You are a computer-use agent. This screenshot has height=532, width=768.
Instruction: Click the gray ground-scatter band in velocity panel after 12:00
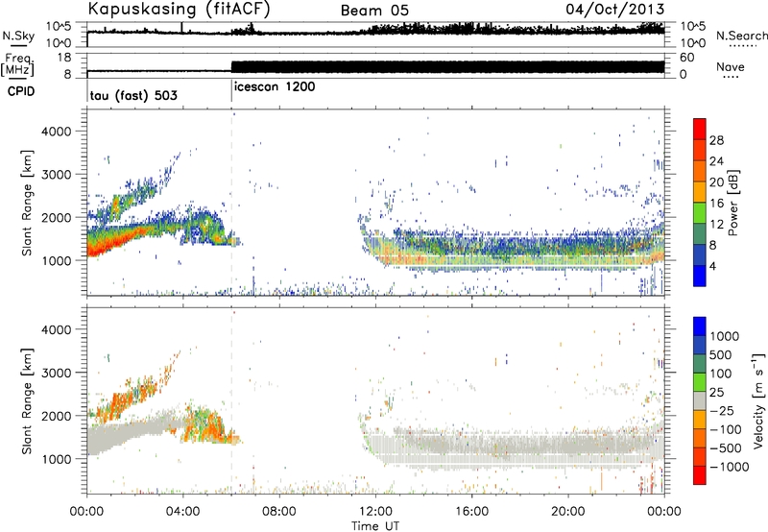(x=515, y=448)
